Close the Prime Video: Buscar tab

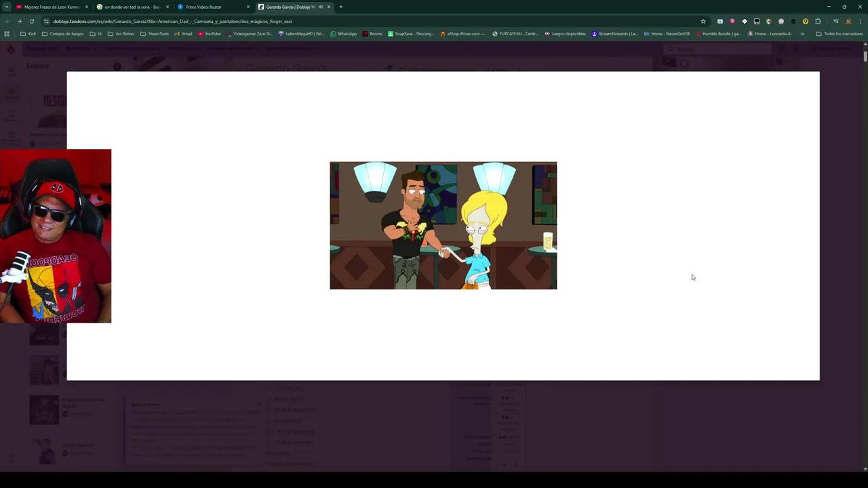[x=248, y=7]
